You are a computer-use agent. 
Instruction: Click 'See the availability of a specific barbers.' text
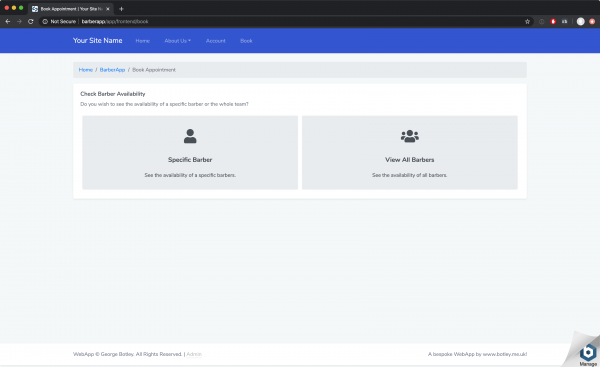[x=190, y=175]
